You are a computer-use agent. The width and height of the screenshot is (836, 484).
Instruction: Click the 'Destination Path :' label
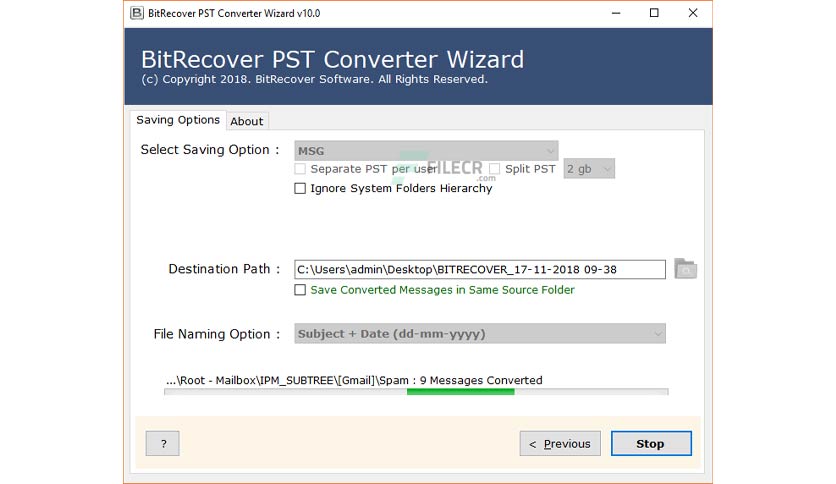click(224, 269)
